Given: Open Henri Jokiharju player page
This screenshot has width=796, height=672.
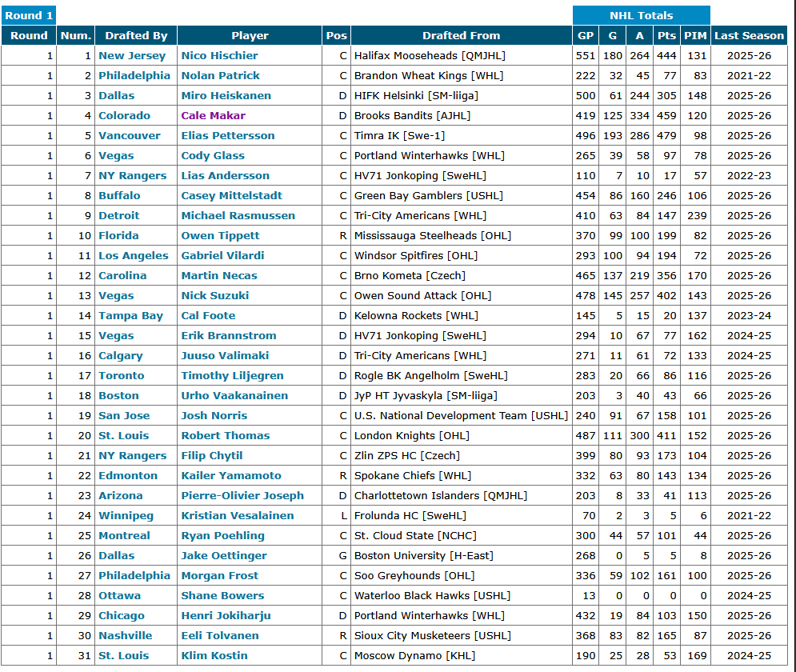Looking at the screenshot, I should point(226,616).
